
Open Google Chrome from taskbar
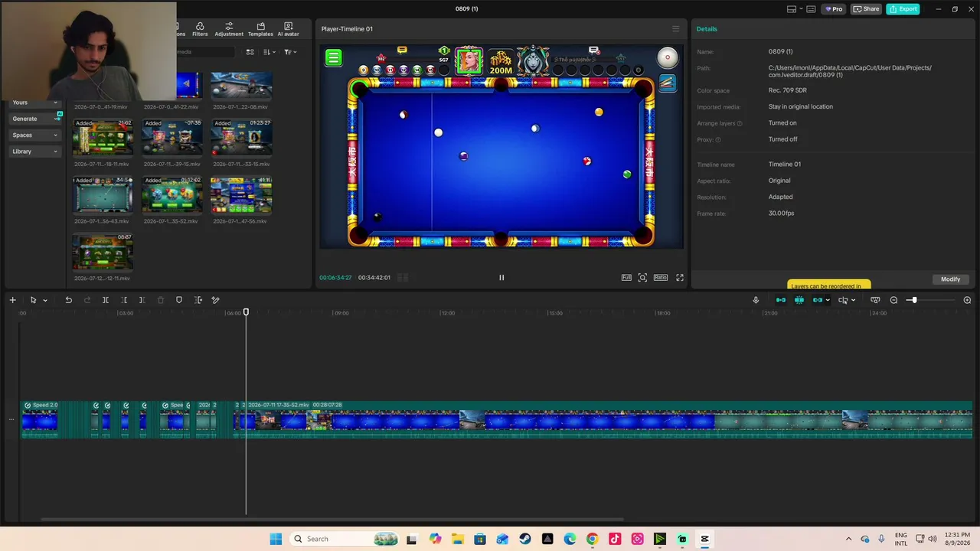[592, 539]
